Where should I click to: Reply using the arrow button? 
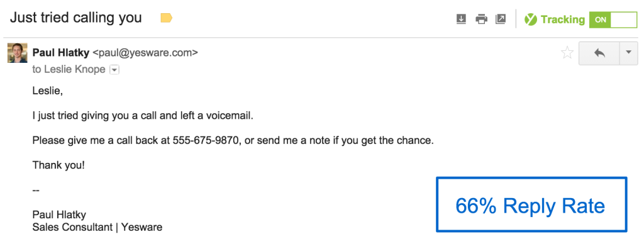[x=599, y=53]
